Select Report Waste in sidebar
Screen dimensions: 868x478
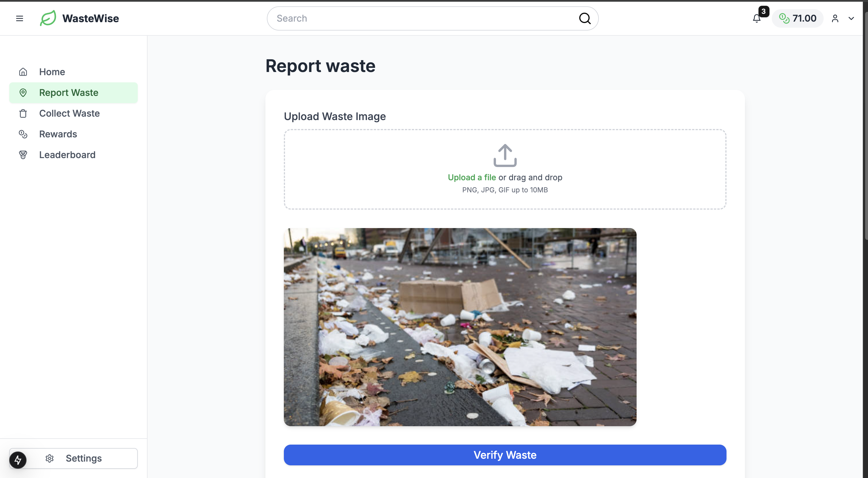click(69, 92)
